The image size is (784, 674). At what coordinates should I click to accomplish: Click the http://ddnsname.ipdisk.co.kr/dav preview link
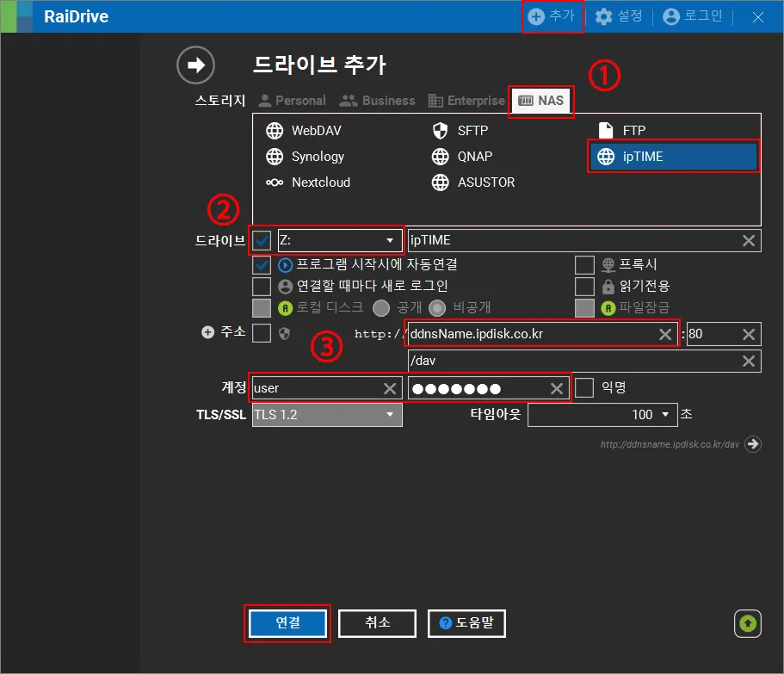coord(670,444)
